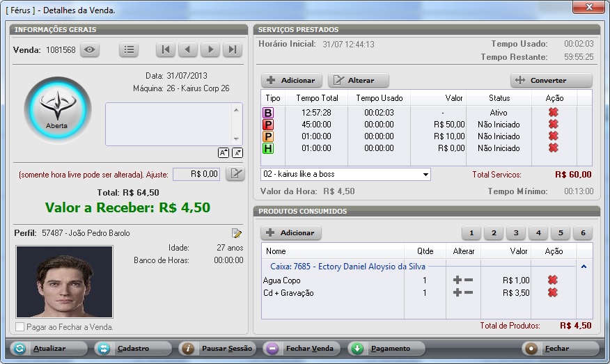Select product shortcut button 5
Viewport: 610px width, 364px height.
(x=561, y=233)
